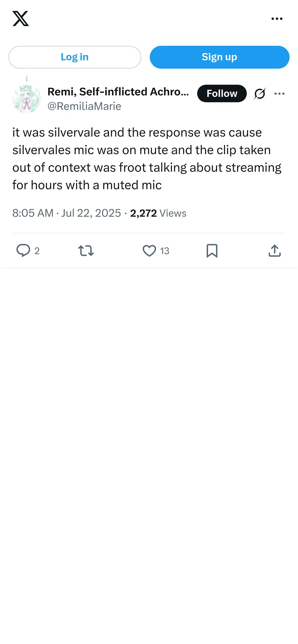Image resolution: width=298 pixels, height=644 pixels.
Task: Reply using the speech bubble icon
Action: [x=23, y=251]
